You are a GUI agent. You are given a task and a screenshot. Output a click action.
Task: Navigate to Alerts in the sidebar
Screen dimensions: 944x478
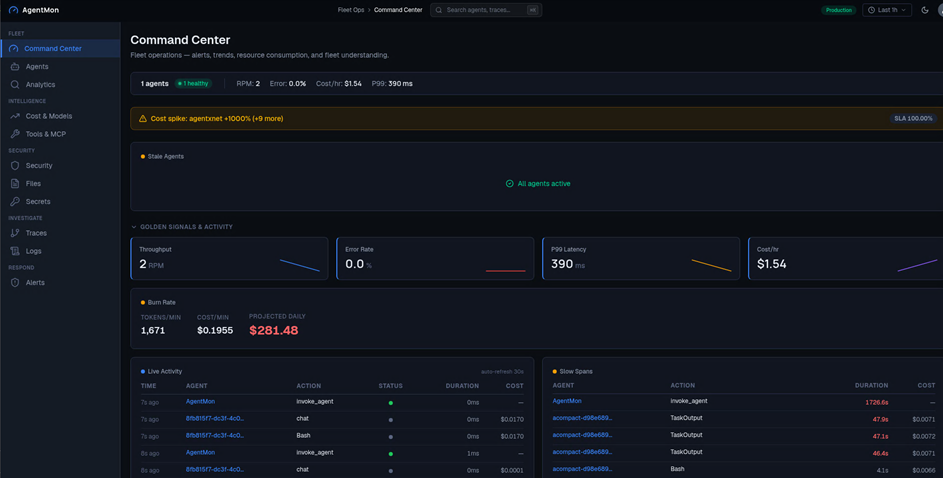35,283
